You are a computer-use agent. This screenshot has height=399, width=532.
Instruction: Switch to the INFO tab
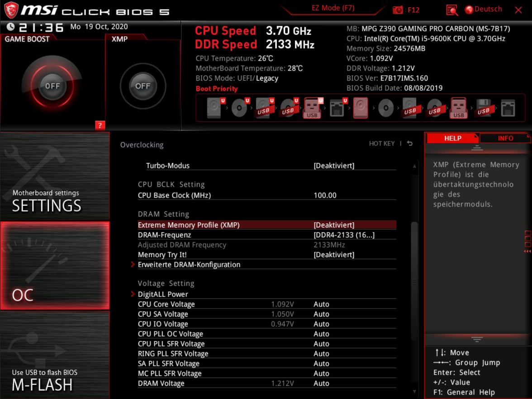pos(505,138)
